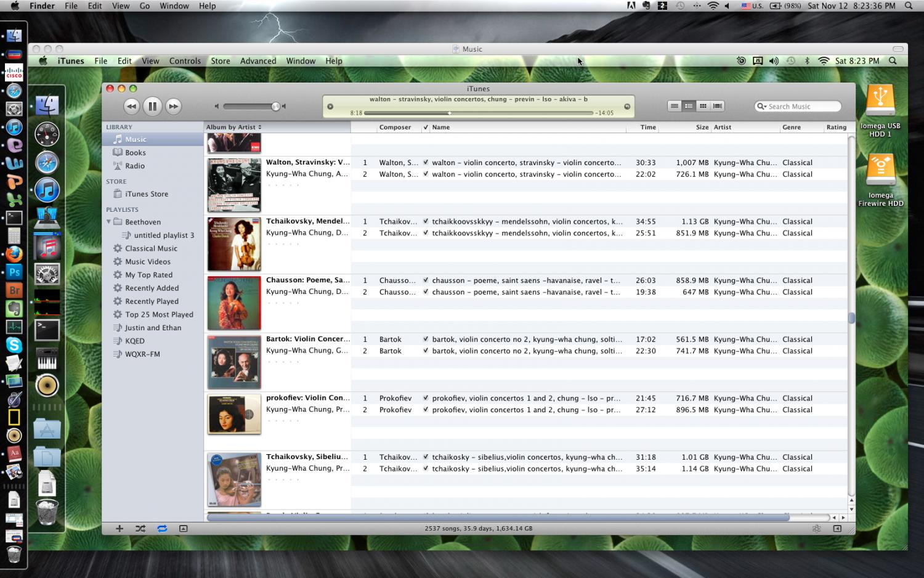Open the Recently Played playlist
The image size is (924, 578).
point(153,301)
